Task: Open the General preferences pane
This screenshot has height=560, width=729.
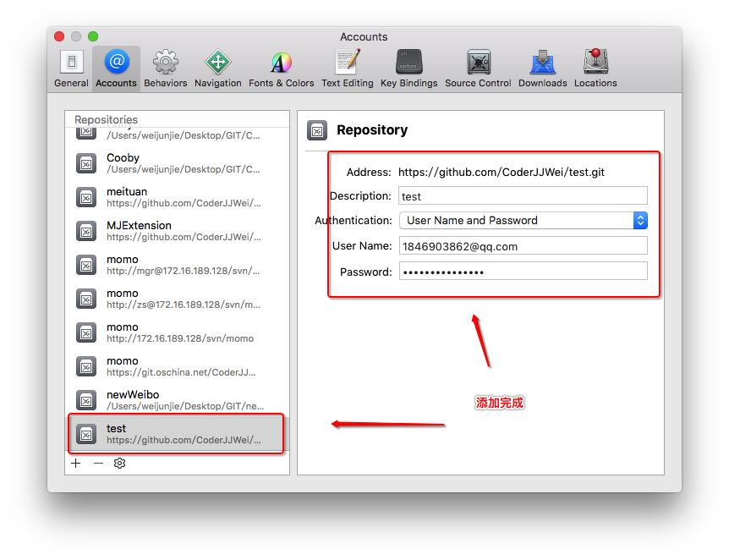Action: pyautogui.click(x=71, y=69)
